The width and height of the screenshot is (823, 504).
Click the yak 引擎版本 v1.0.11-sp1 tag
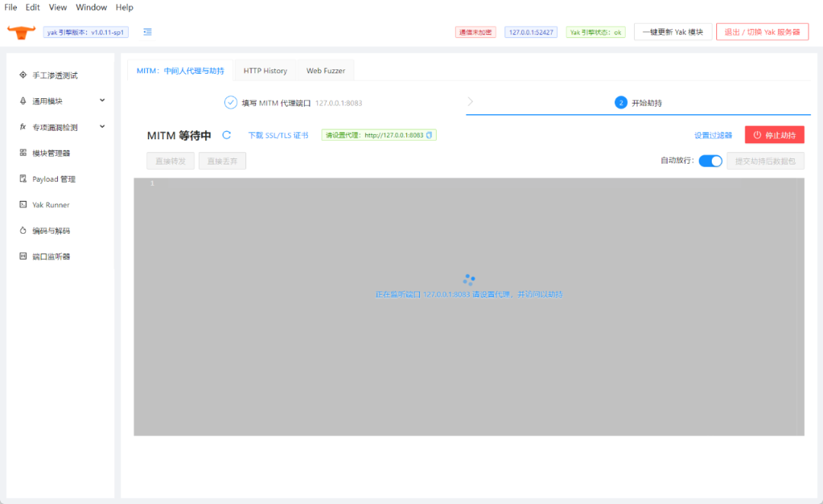point(85,32)
